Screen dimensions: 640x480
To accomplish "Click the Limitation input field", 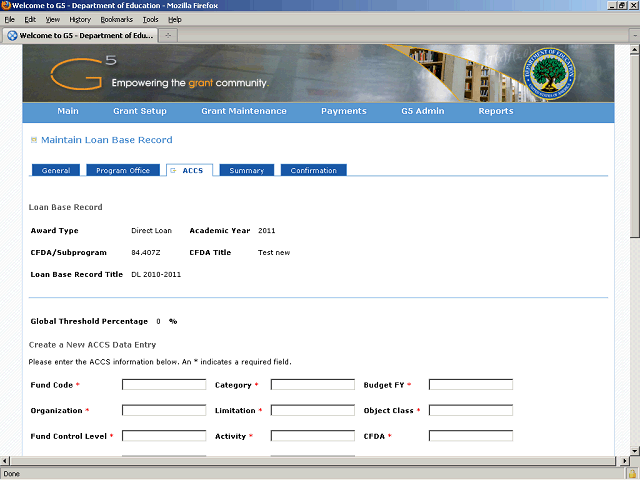I will coord(313,410).
